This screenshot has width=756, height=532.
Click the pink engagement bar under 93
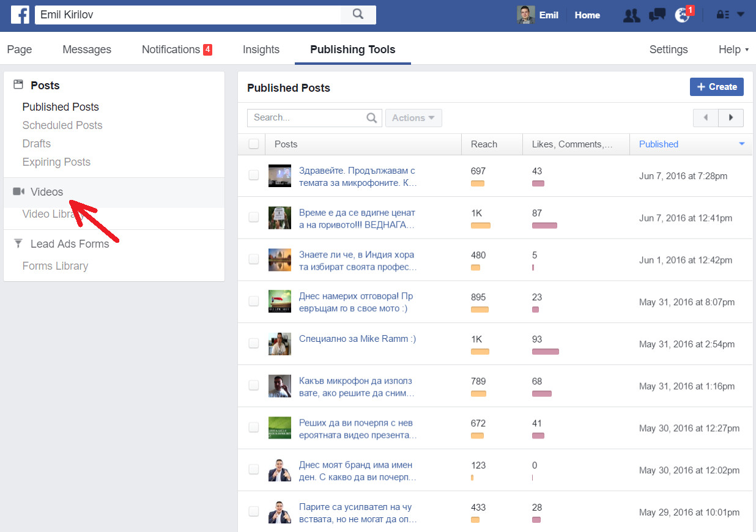tap(546, 352)
